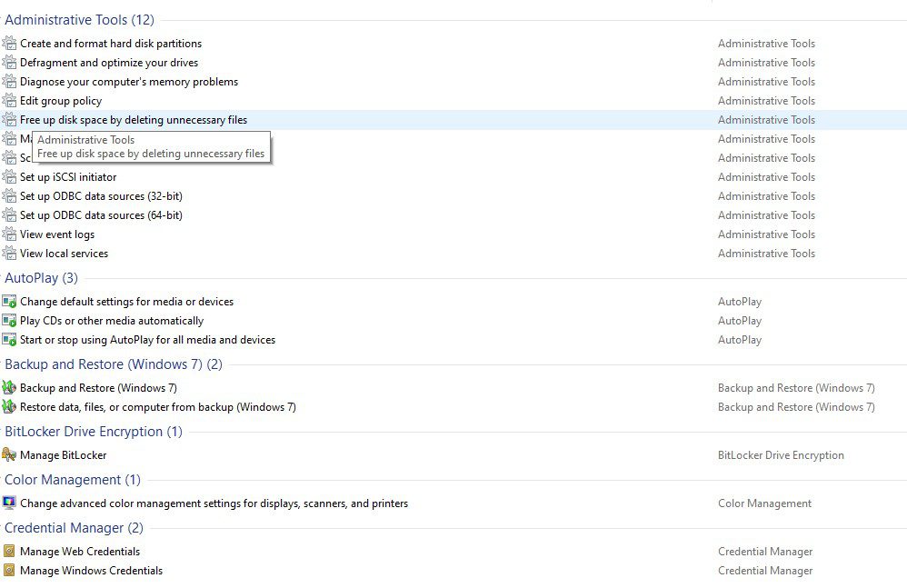Click the vault icon beside Manage Web Credentials
The width and height of the screenshot is (907, 588).
click(9, 552)
